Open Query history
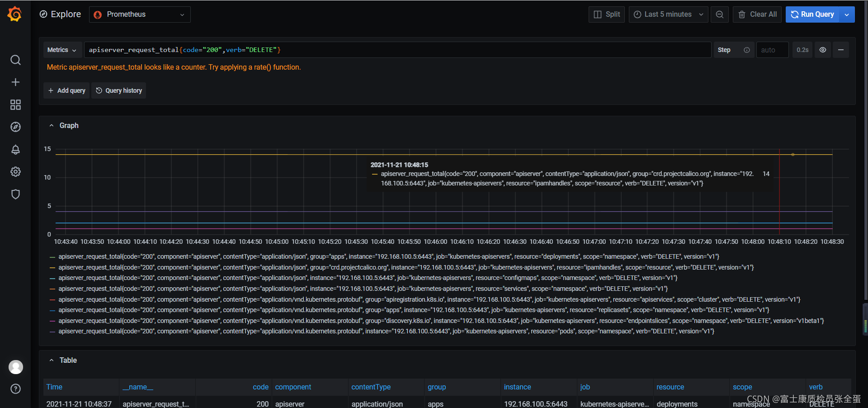 coord(119,90)
